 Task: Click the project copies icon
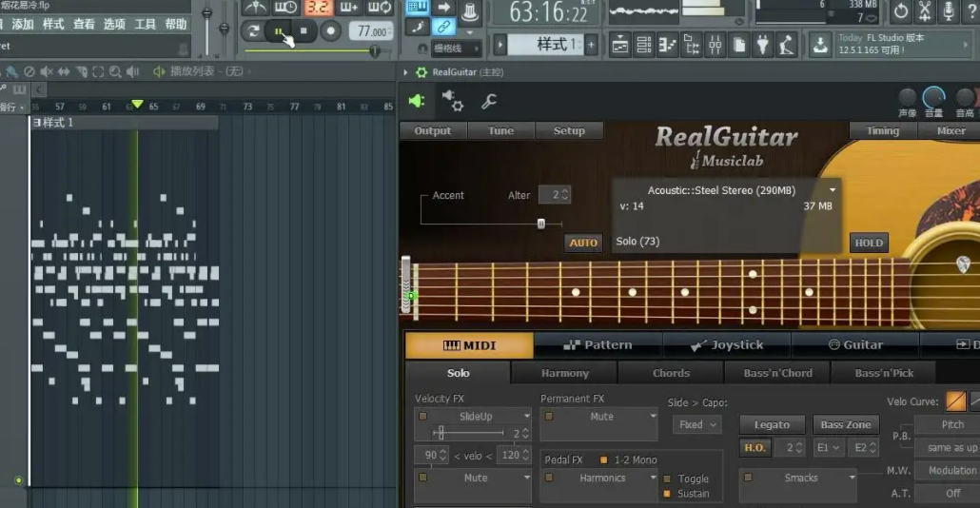coord(738,45)
